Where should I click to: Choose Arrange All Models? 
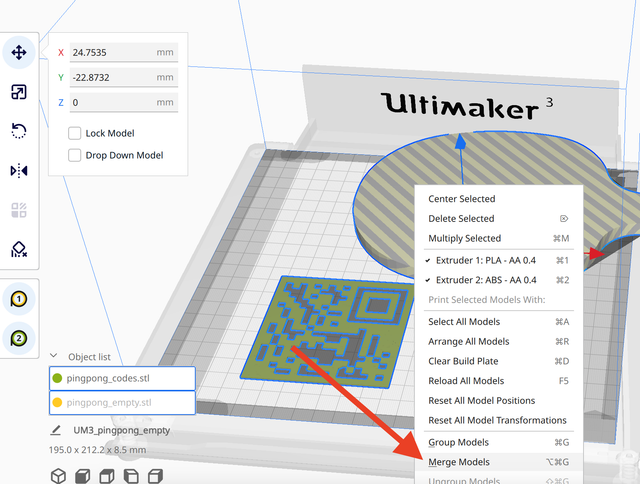pos(498,341)
